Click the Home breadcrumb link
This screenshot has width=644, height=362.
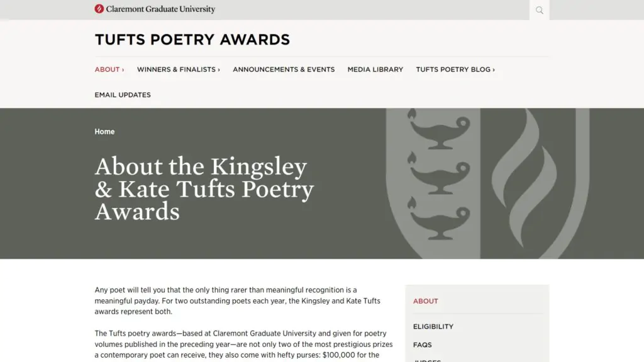[104, 132]
